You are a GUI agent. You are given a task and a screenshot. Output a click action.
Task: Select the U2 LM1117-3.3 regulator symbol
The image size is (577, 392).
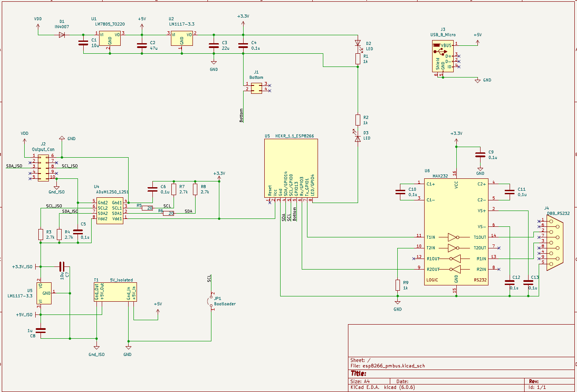coord(182,38)
